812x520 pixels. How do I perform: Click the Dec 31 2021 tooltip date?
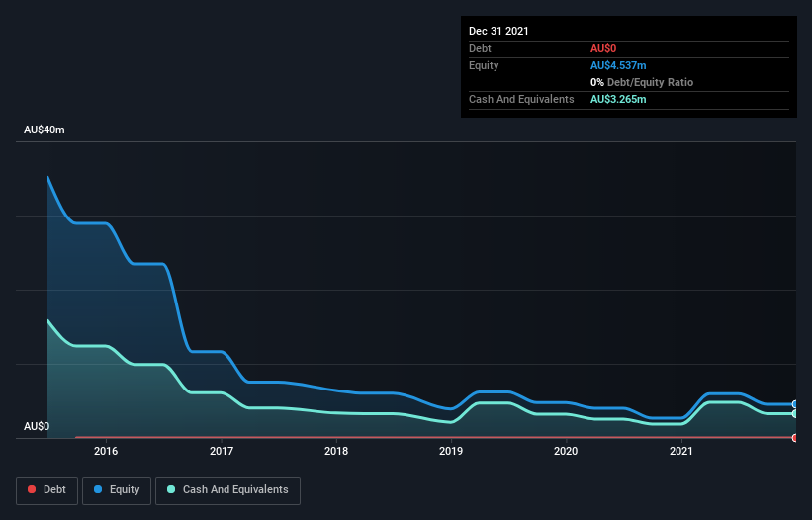tap(498, 31)
